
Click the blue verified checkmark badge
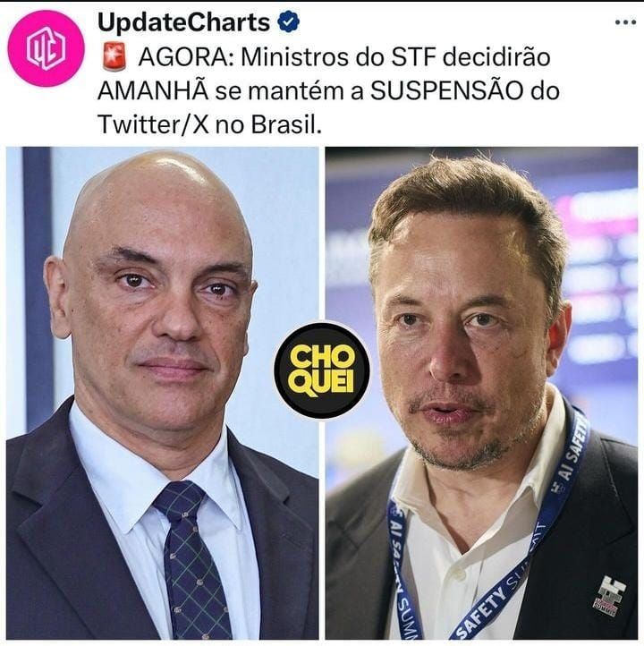(289, 22)
